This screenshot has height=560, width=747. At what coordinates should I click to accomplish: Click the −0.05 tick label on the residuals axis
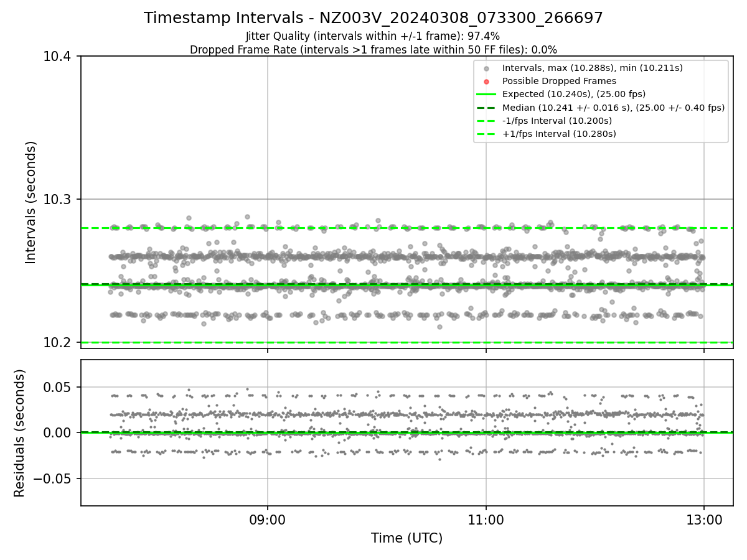[54, 478]
